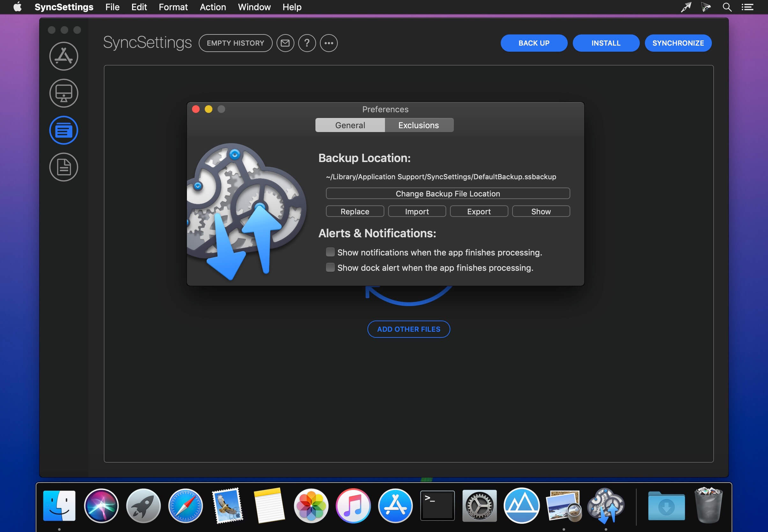Image resolution: width=768 pixels, height=532 pixels.
Task: Open the desktop computer sidebar section
Action: click(x=64, y=93)
